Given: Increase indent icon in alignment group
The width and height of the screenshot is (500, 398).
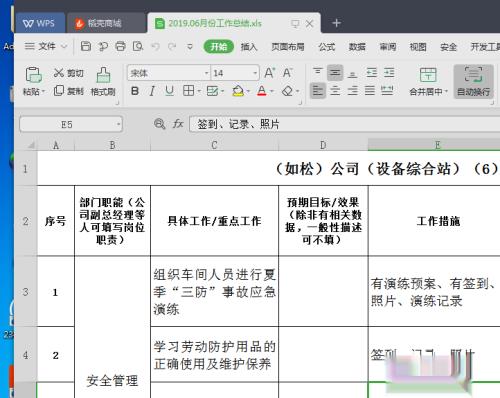Looking at the screenshot, I should (389, 72).
